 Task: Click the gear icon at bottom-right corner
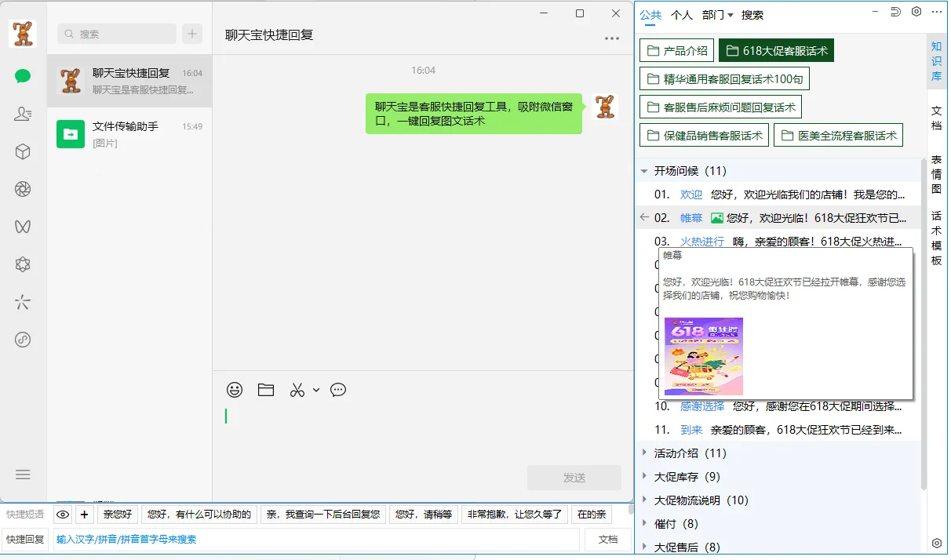click(x=937, y=543)
